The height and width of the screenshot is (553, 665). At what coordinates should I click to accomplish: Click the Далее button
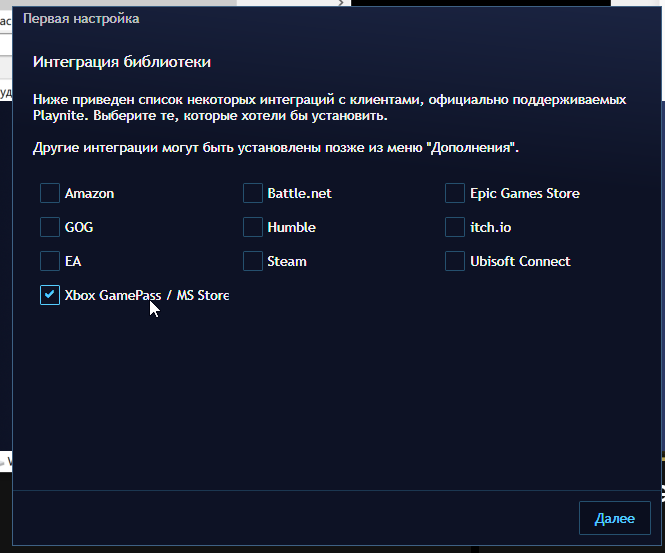615,518
